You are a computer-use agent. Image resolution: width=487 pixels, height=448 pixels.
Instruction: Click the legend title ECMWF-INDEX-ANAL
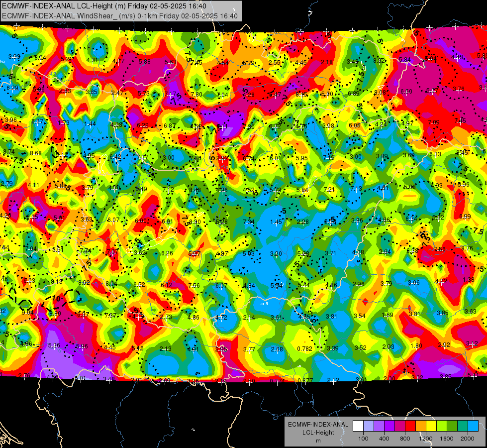point(318,425)
